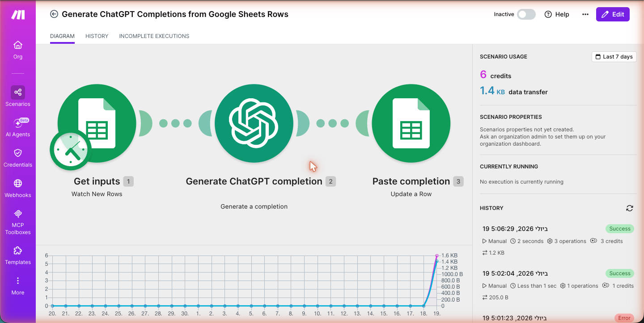
Task: Open the Last 7 days date range selector
Action: [614, 57]
